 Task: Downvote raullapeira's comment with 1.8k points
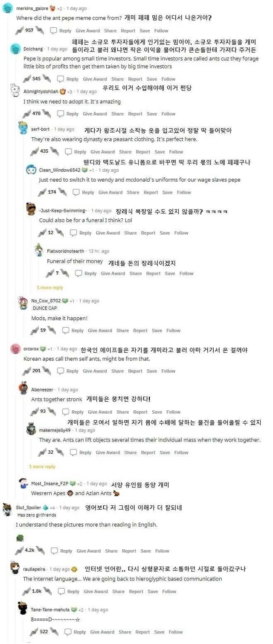click(x=48, y=592)
